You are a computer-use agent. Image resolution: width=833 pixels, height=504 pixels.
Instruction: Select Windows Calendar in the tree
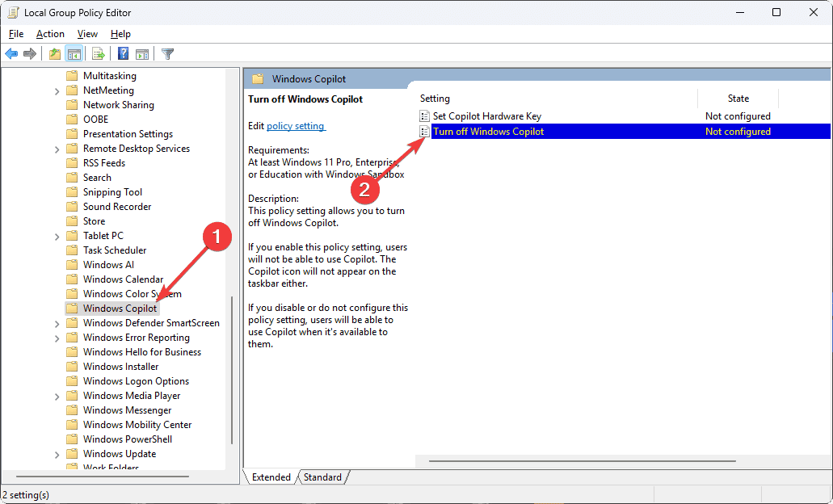(x=123, y=279)
